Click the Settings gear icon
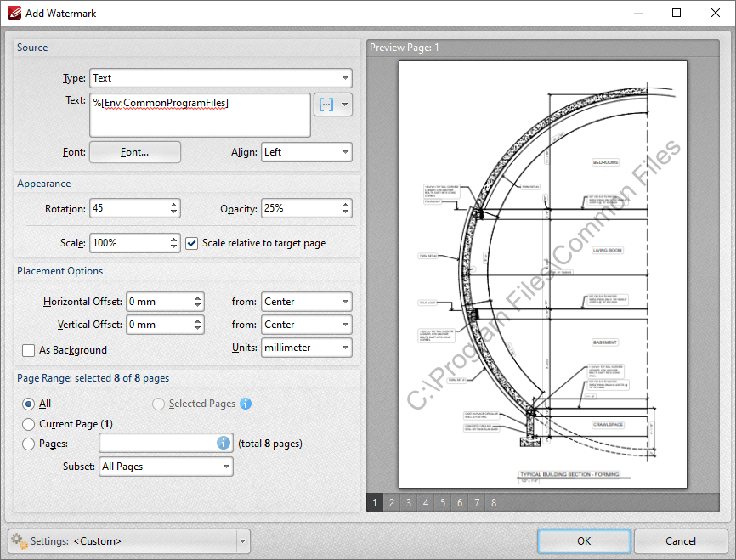This screenshot has height=560, width=736. coord(20,540)
